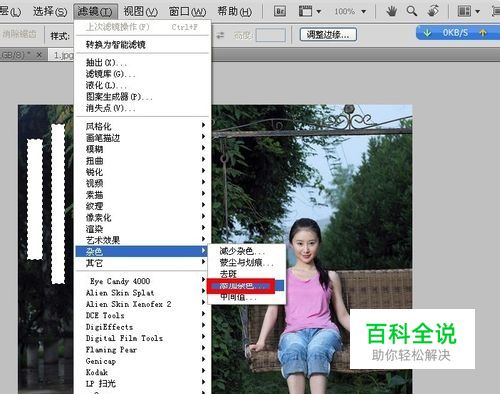
Task: Choose 消失点(V)... entry
Action: tap(143, 108)
